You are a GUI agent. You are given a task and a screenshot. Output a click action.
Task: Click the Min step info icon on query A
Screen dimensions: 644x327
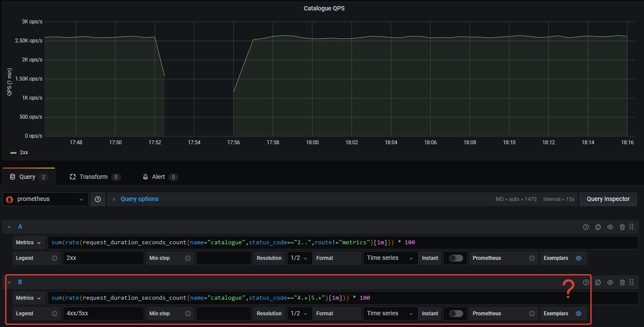(x=188, y=258)
